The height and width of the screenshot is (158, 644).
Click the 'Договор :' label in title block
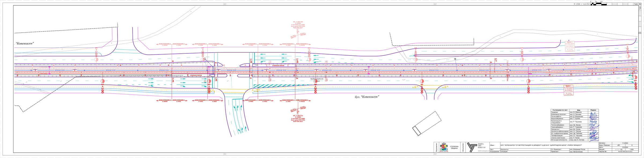tap(602, 143)
